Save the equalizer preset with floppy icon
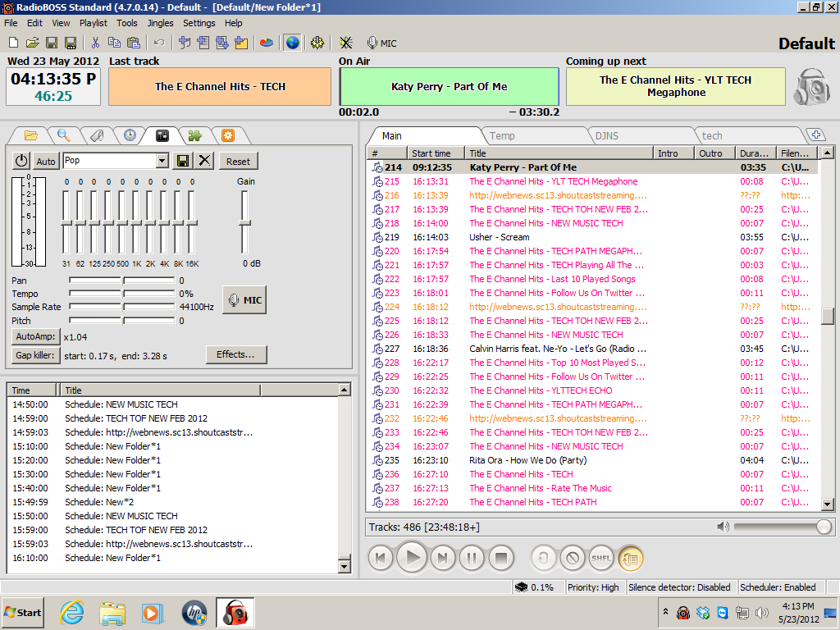Image resolution: width=840 pixels, height=630 pixels. pyautogui.click(x=182, y=161)
